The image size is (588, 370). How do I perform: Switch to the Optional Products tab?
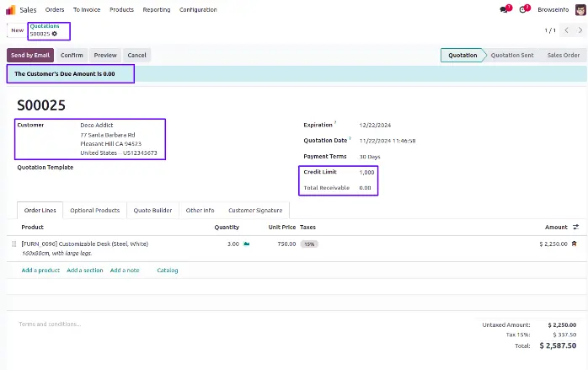[94, 210]
